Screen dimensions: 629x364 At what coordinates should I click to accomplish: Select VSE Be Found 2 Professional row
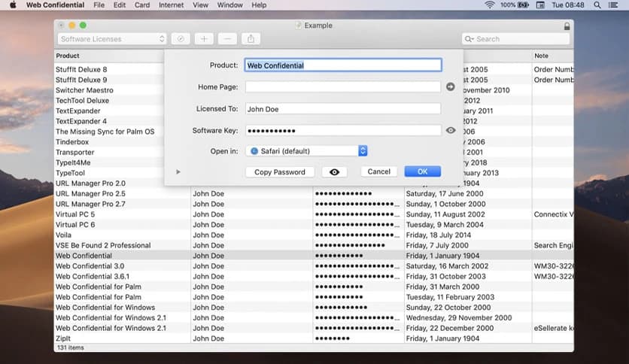coord(314,245)
